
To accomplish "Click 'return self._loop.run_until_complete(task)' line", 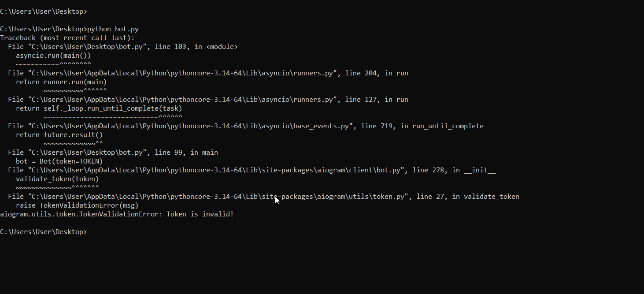I will coord(99,108).
